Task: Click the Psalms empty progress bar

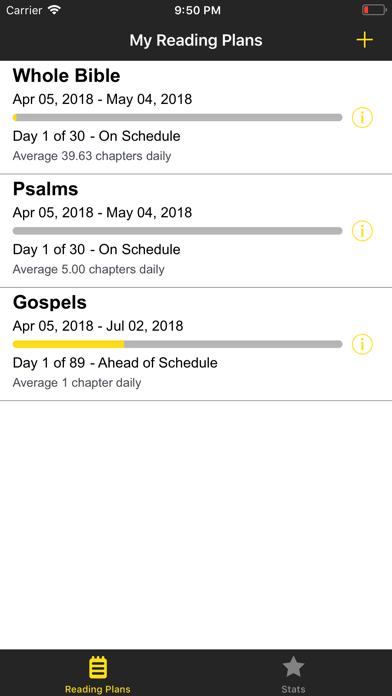Action: coord(178,231)
